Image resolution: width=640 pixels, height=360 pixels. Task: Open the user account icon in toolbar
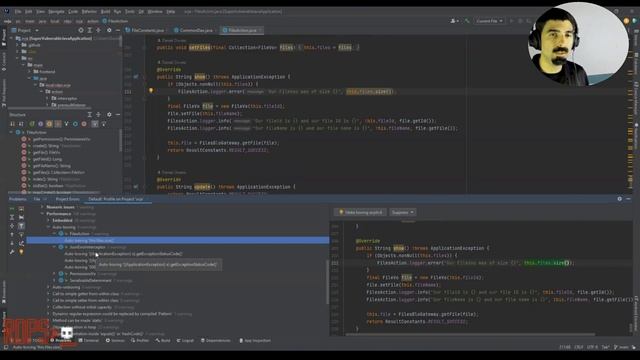click(x=454, y=21)
